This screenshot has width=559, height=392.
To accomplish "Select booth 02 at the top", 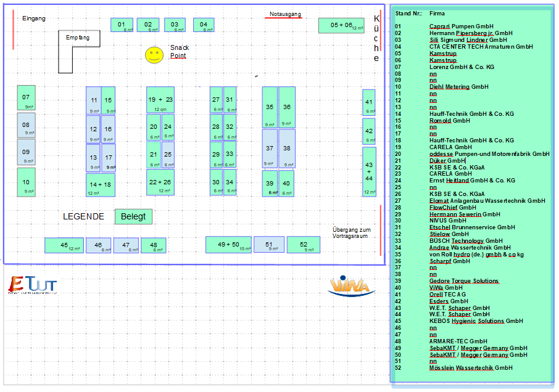I will pyautogui.click(x=148, y=25).
